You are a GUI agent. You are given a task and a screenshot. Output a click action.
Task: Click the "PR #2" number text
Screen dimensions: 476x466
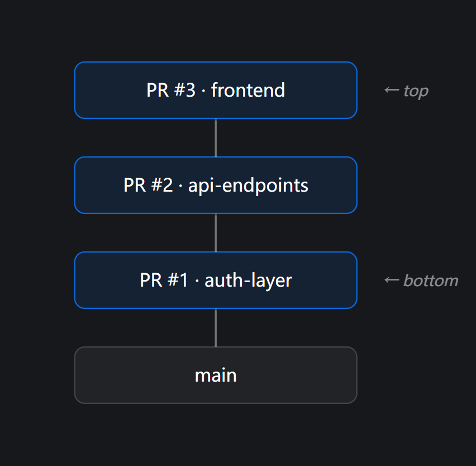(148, 185)
